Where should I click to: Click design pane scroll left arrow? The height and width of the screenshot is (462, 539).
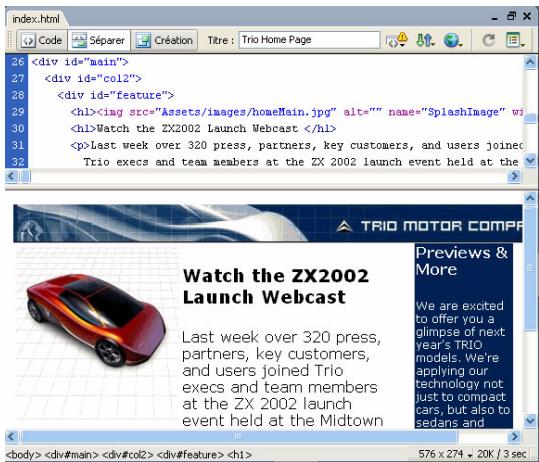(x=11, y=437)
